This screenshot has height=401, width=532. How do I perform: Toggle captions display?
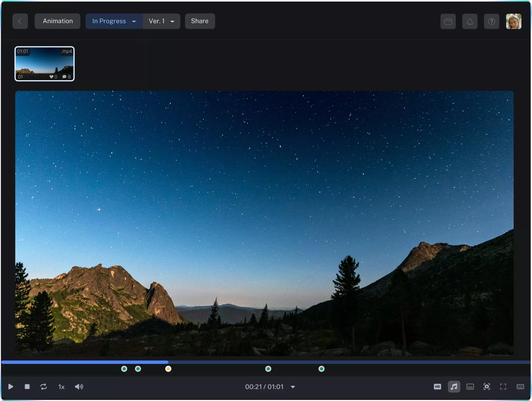[x=470, y=387]
